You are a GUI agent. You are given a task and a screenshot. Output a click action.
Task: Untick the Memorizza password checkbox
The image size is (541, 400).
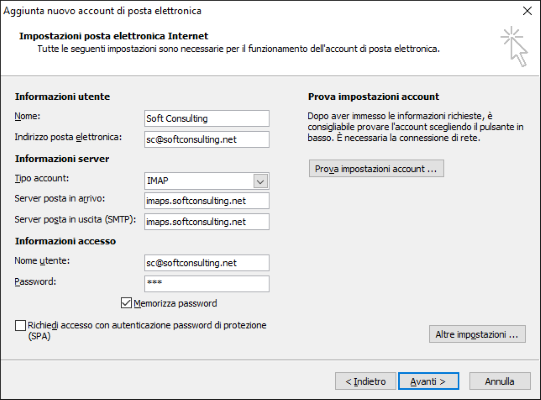pyautogui.click(x=126, y=303)
